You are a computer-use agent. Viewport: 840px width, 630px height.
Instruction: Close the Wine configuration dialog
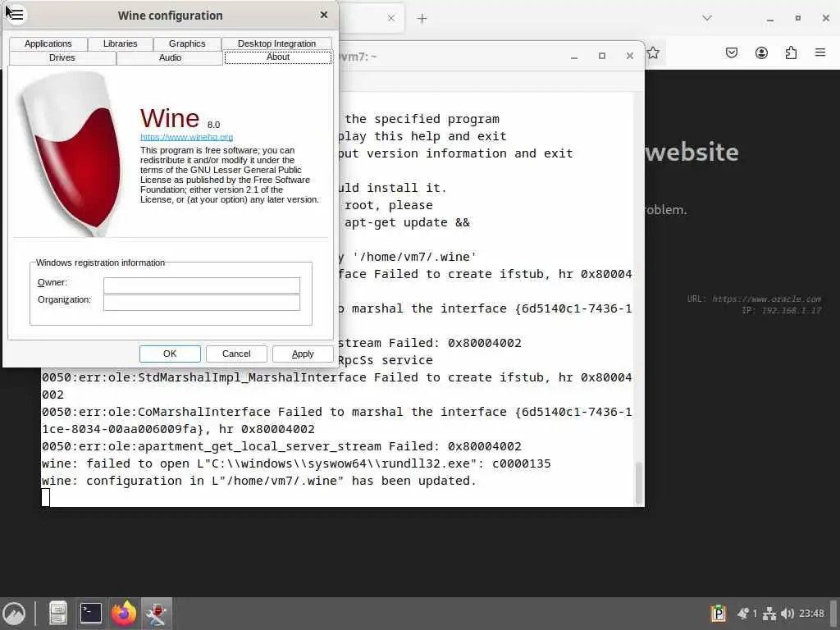(323, 15)
